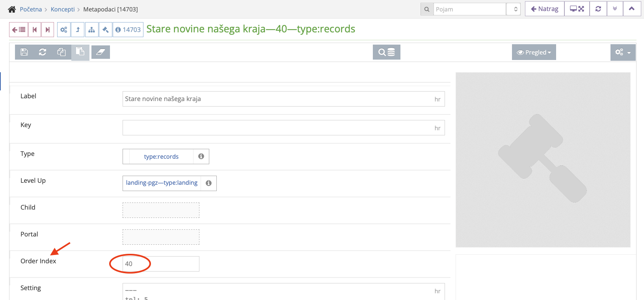This screenshot has height=300, width=644.
Task: Toggle the fullscreen monitor button
Action: click(x=577, y=9)
